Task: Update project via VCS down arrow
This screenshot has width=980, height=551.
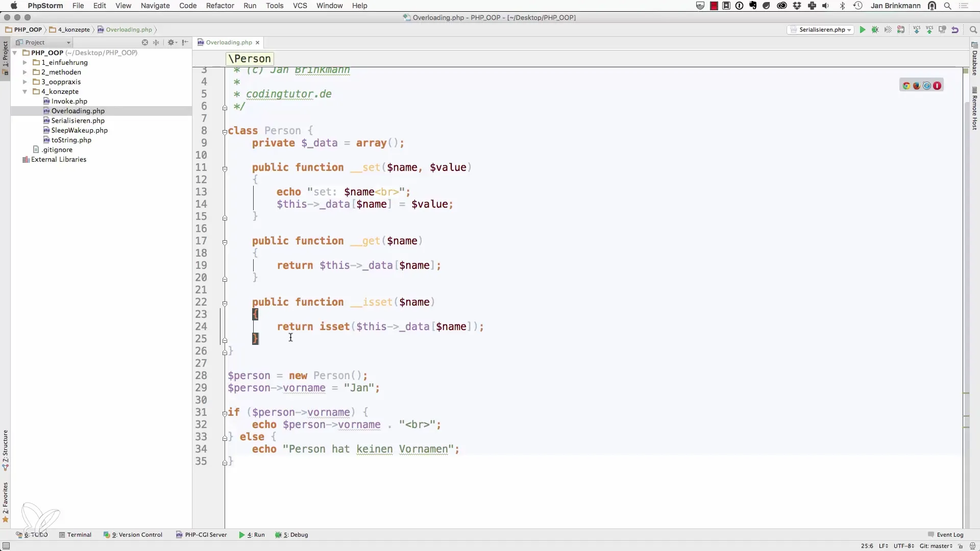Action: point(917,30)
